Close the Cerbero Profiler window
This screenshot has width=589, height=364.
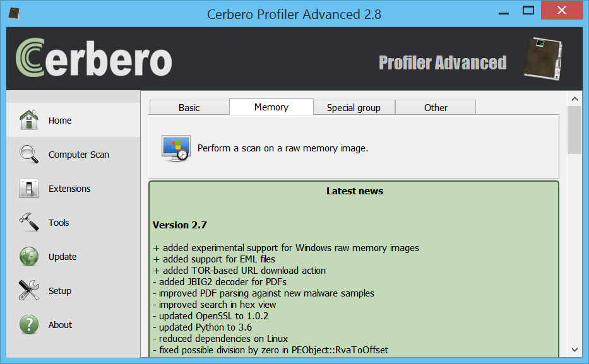click(x=562, y=10)
